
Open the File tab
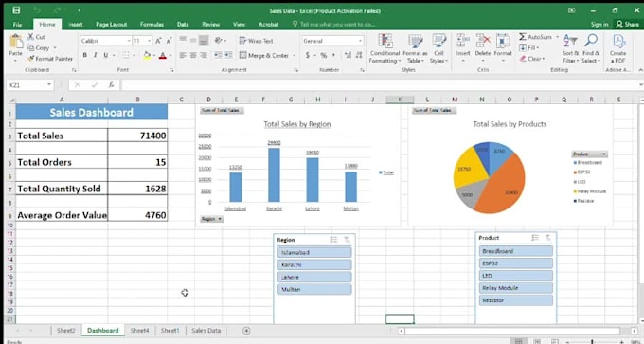coord(17,25)
